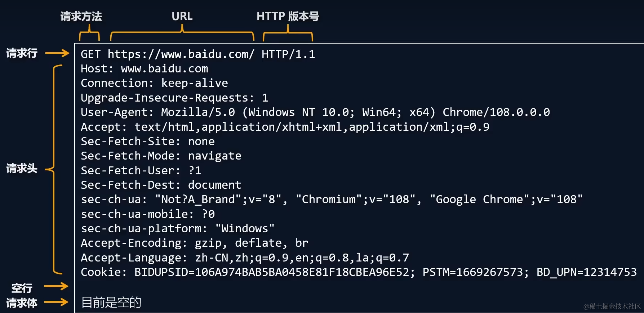Click the HTTP/1.1 version text
The image size is (644, 313).
288,54
